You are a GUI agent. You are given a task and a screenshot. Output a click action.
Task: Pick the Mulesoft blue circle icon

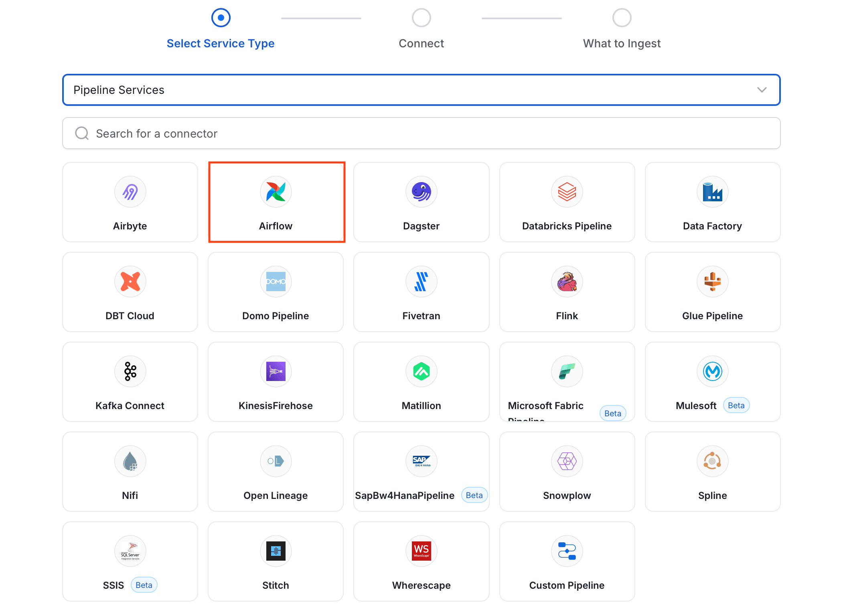(713, 371)
